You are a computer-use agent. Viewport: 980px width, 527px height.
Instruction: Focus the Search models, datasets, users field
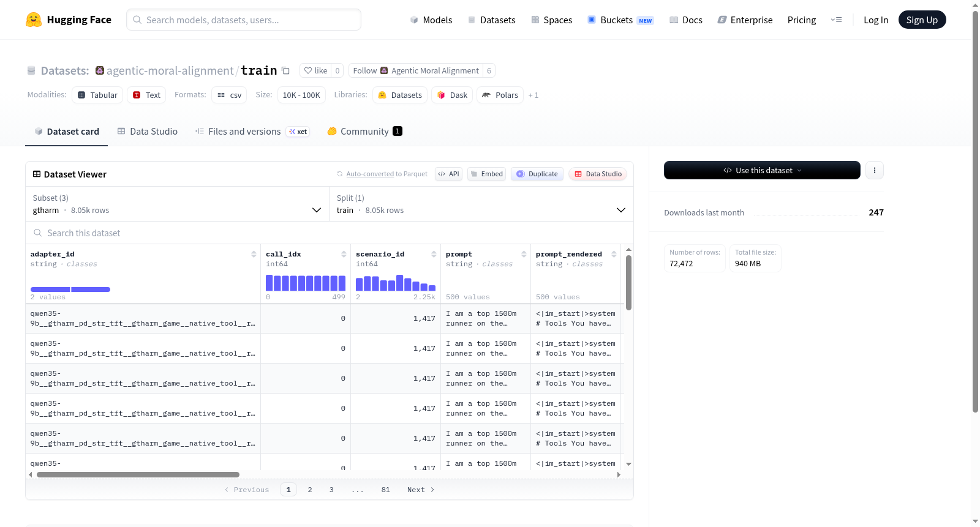point(244,20)
